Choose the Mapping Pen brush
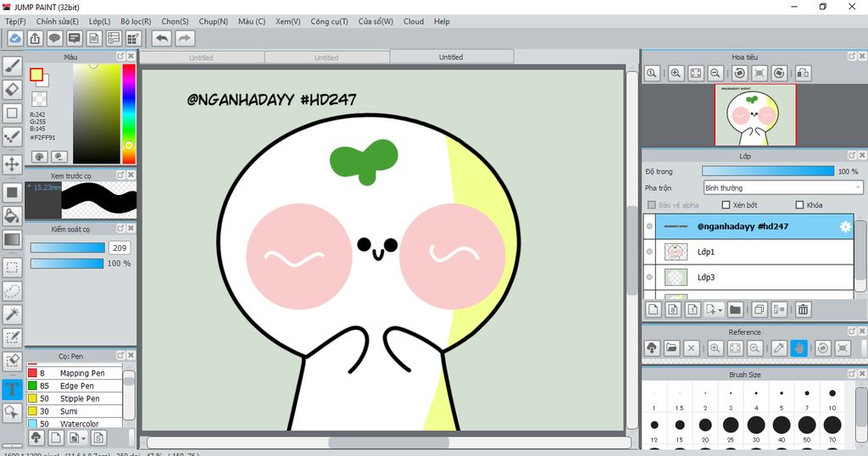Image resolution: width=868 pixels, height=456 pixels. coord(75,373)
